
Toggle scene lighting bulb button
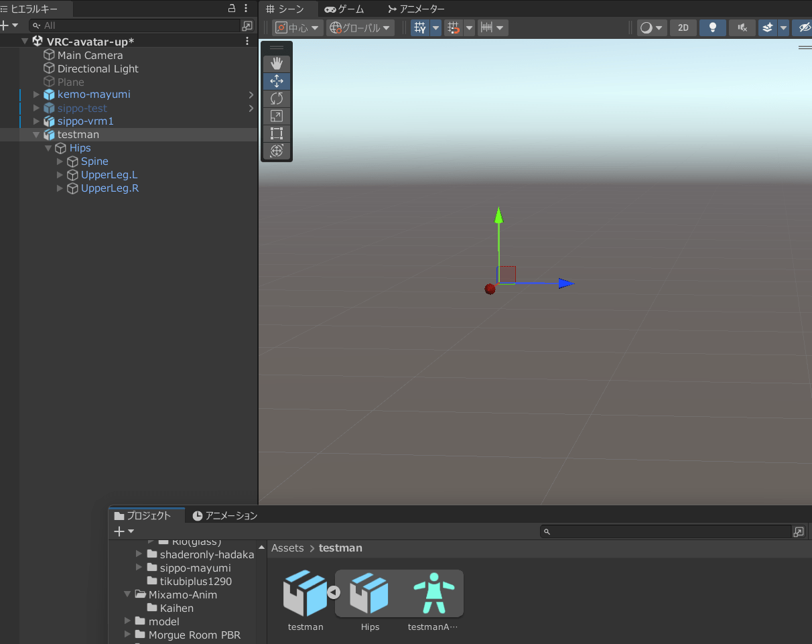pos(712,27)
